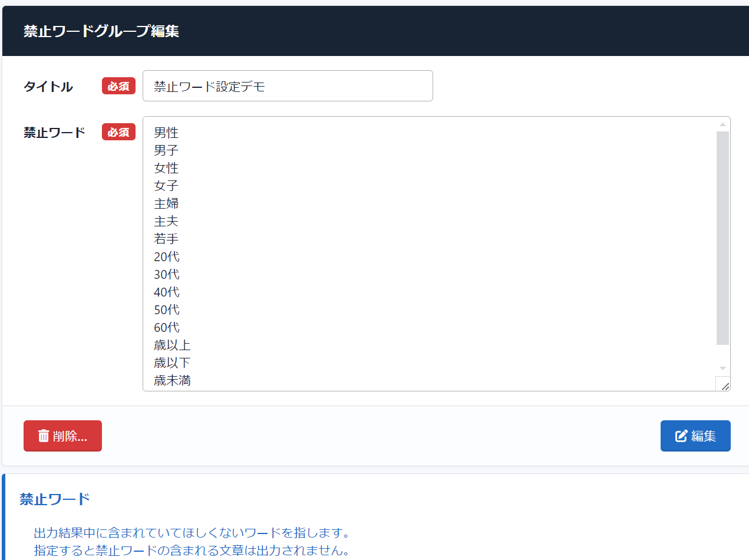Click the textarea resize grip icon
749x560 pixels.
pyautogui.click(x=725, y=386)
